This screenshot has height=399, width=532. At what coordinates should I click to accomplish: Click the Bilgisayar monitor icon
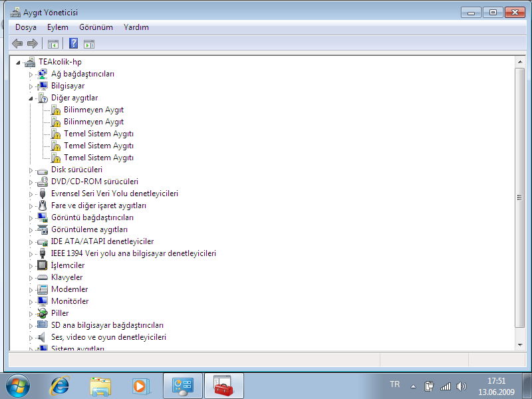[x=43, y=86]
